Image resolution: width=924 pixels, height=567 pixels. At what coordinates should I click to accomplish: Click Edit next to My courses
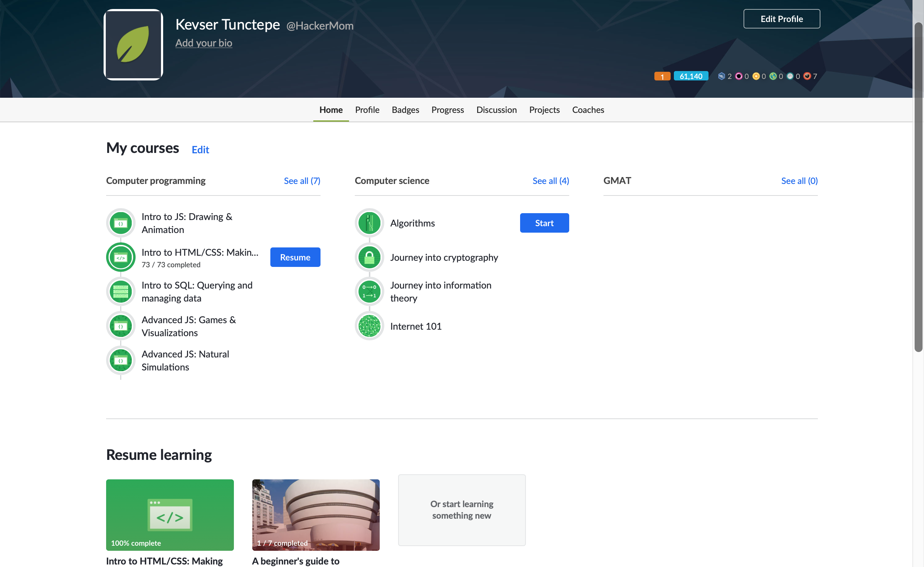tap(200, 150)
